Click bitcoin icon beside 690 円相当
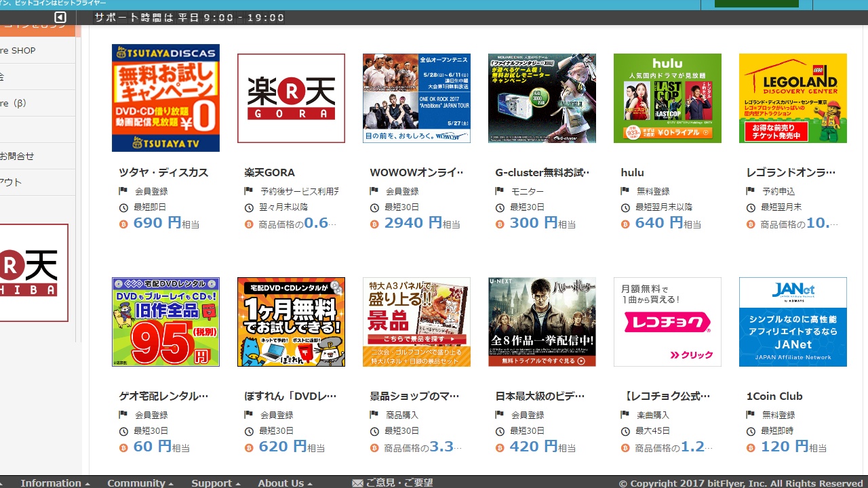The width and height of the screenshot is (868, 488). 123,224
